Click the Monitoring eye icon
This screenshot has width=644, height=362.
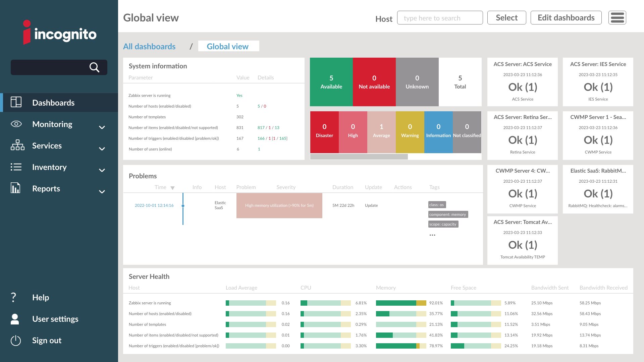16,124
